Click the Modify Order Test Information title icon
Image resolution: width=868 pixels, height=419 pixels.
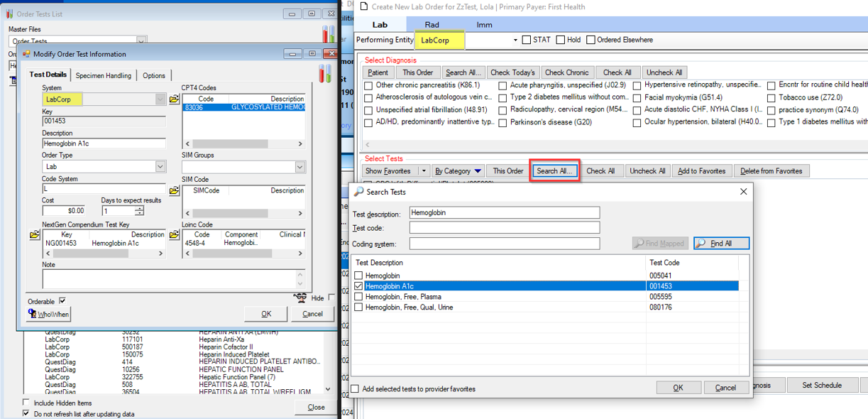[x=26, y=54]
